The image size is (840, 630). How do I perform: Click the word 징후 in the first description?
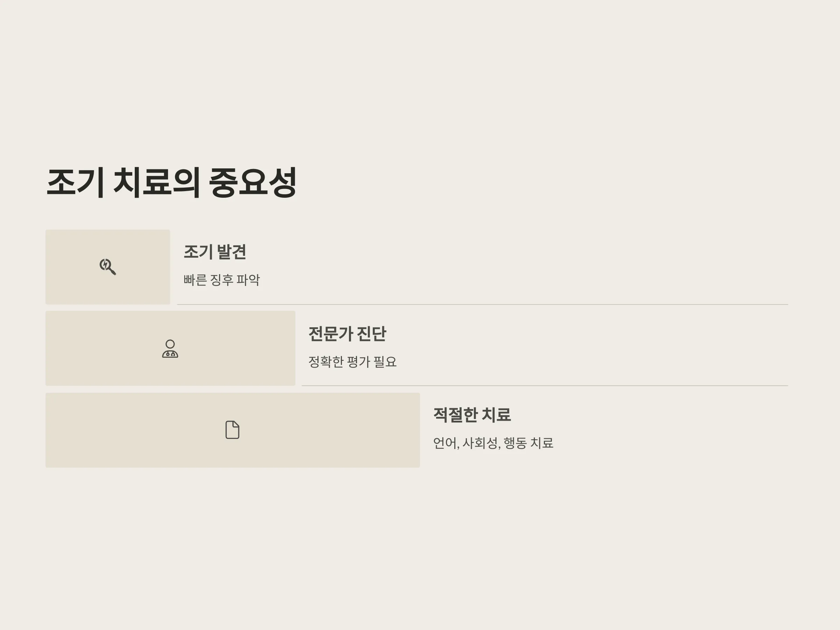[222, 280]
